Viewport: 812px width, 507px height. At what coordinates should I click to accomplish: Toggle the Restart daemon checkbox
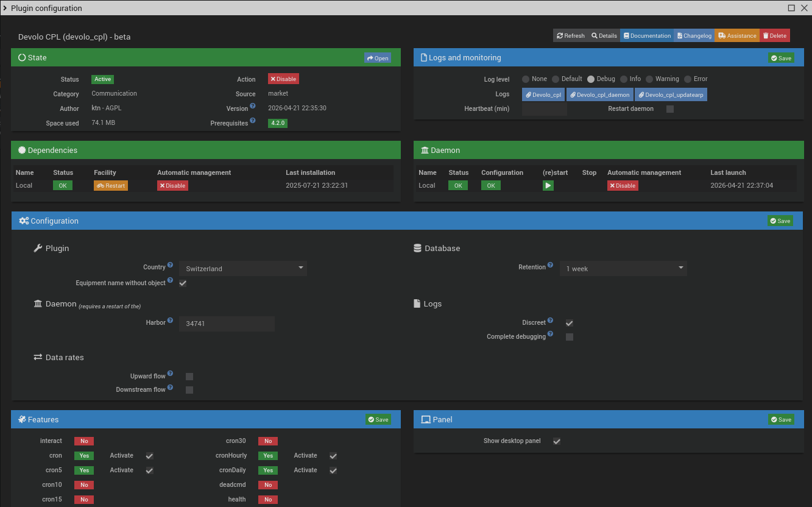pyautogui.click(x=670, y=109)
